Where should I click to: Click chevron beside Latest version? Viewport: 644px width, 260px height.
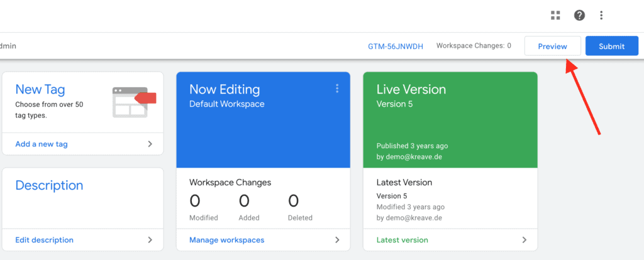[x=524, y=240]
